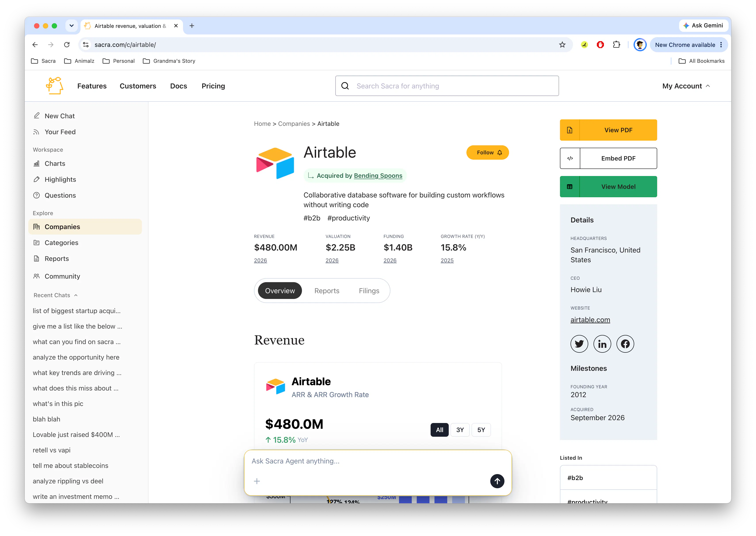Open the All Bookmarks folder
756x536 pixels.
click(x=701, y=61)
